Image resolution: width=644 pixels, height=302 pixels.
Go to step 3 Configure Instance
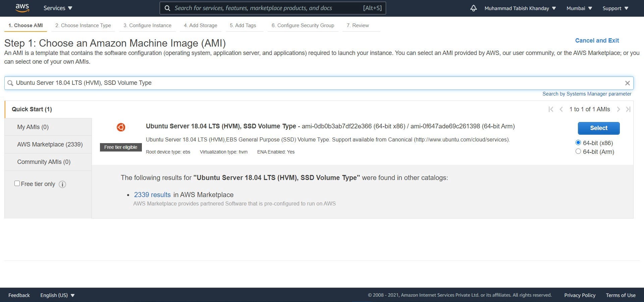click(147, 25)
